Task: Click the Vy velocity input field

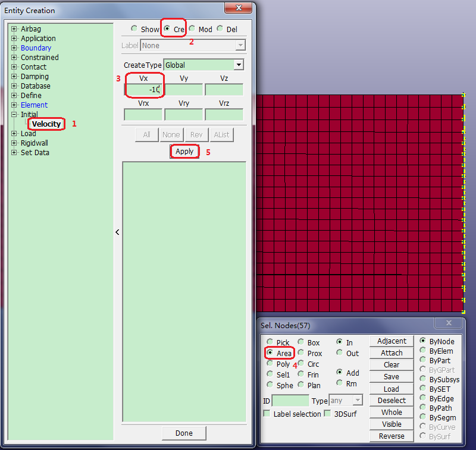Action: (184, 90)
